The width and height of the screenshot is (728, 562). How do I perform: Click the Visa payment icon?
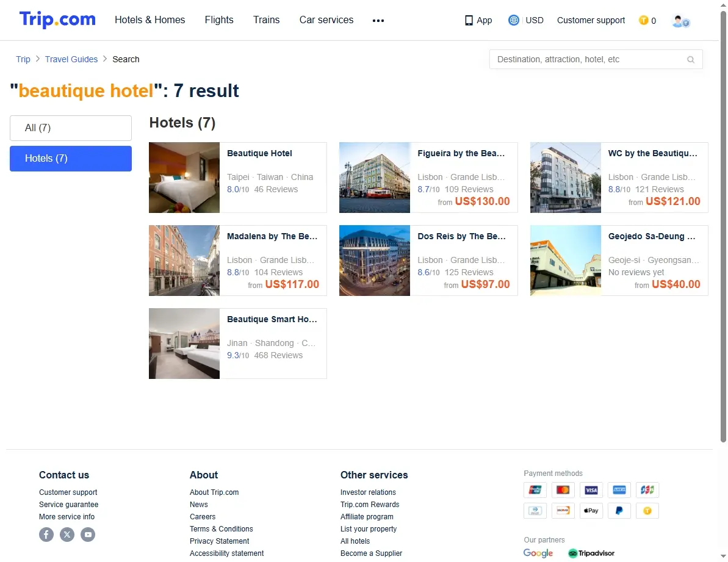(591, 490)
